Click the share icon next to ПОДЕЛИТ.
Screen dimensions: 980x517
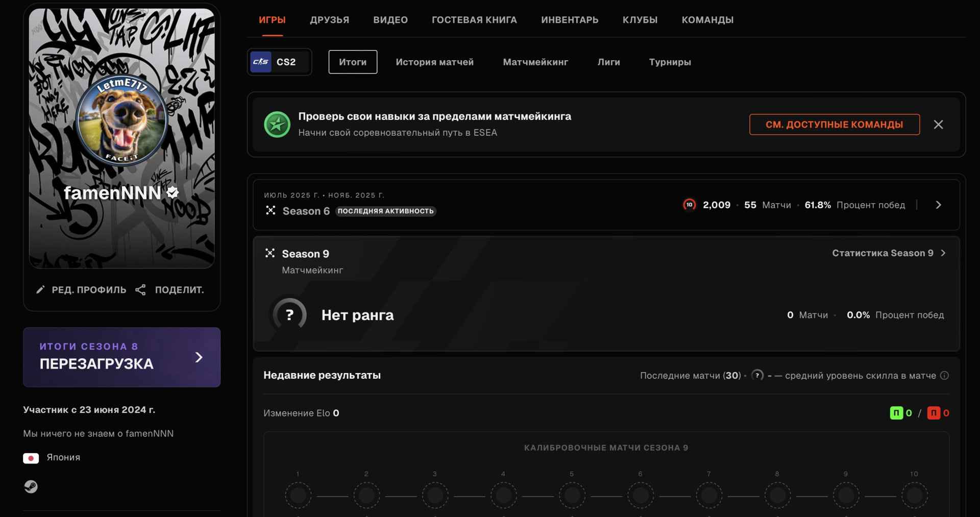[x=140, y=290]
